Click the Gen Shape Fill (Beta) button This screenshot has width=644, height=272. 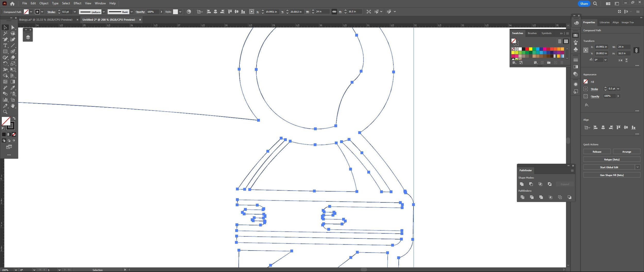tap(612, 175)
